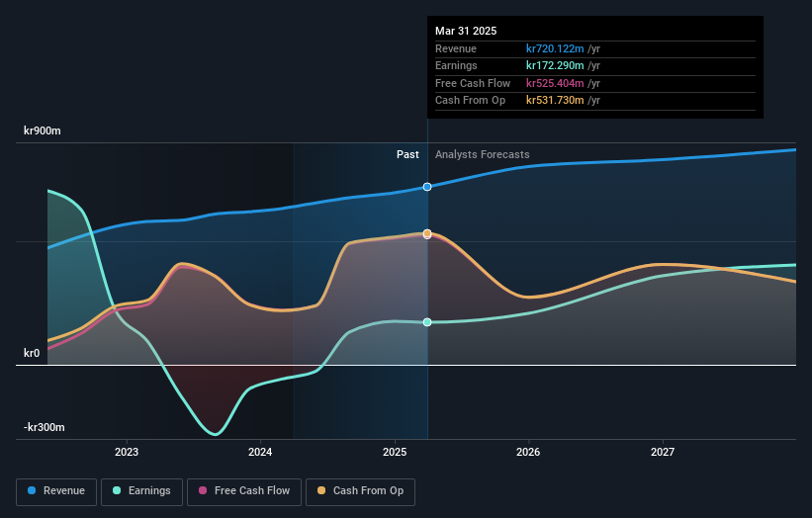The width and height of the screenshot is (812, 518).
Task: Click the 'Past' label on chart
Action: [x=407, y=155]
